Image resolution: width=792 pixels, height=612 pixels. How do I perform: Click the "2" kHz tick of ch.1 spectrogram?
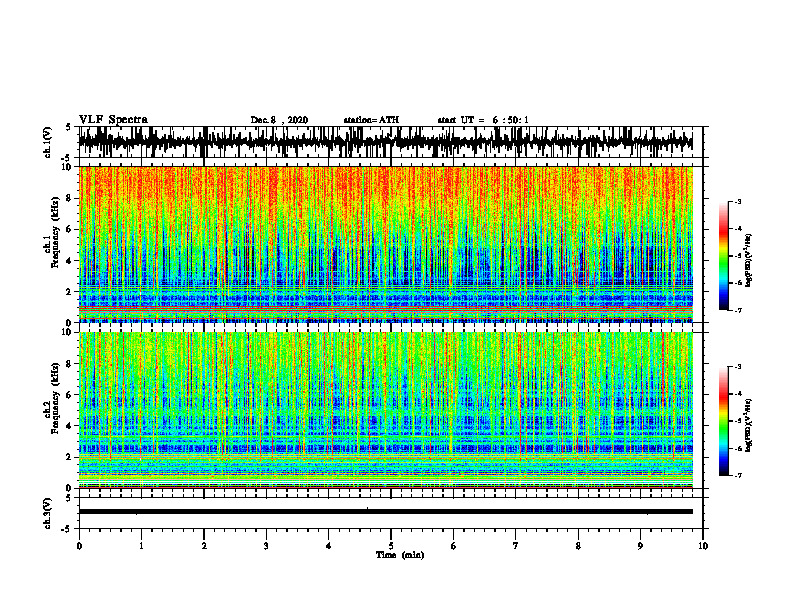click(69, 292)
